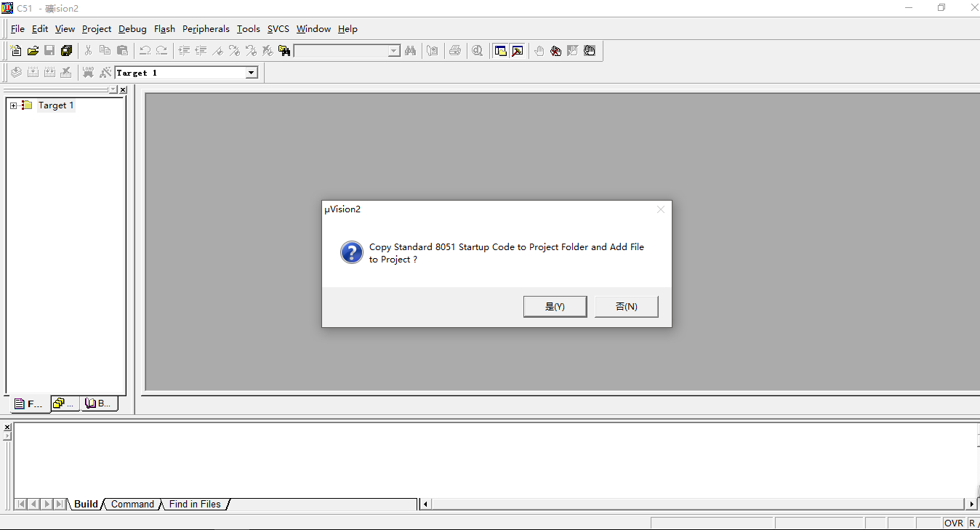
Task: Click the Rebuild all target files icon
Action: [x=49, y=72]
